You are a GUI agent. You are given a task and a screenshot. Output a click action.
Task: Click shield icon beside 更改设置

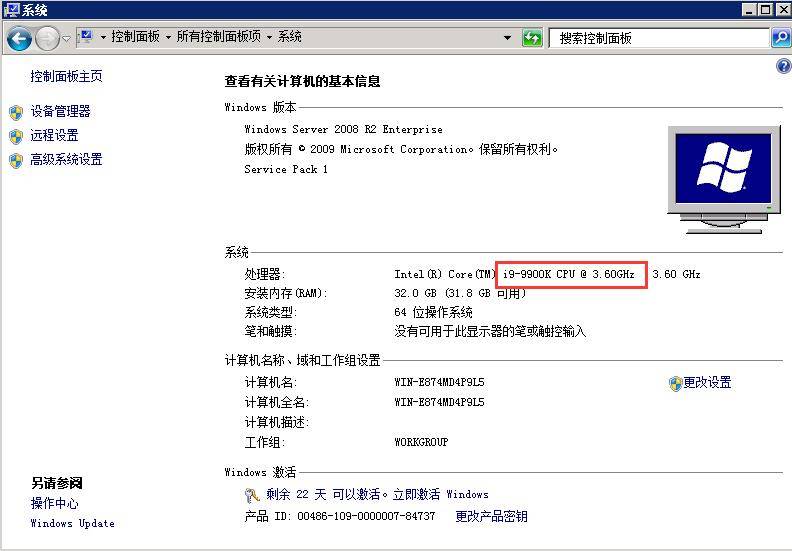(x=675, y=384)
